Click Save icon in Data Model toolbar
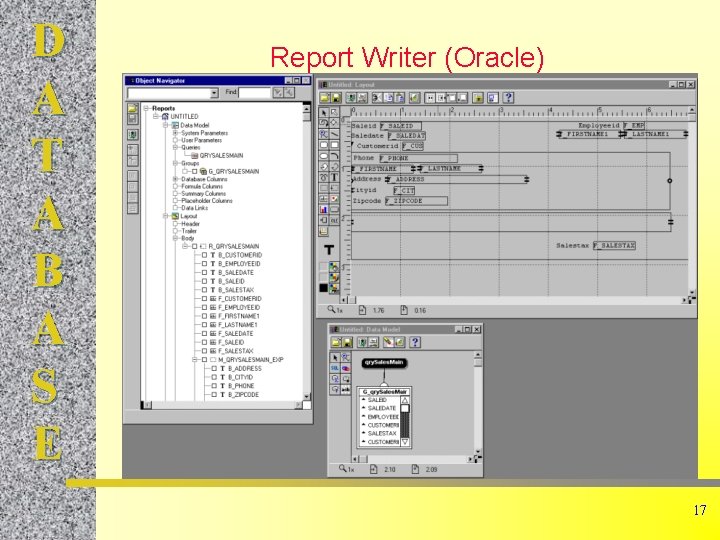The image size is (720, 540). 347,342
